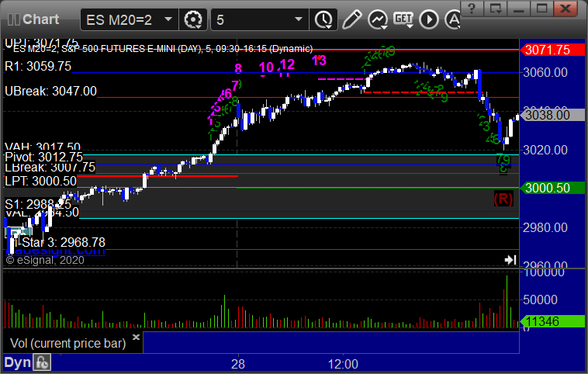The width and height of the screenshot is (588, 374).
Task: Click the Pivot: 3012.75 level label
Action: pos(43,157)
